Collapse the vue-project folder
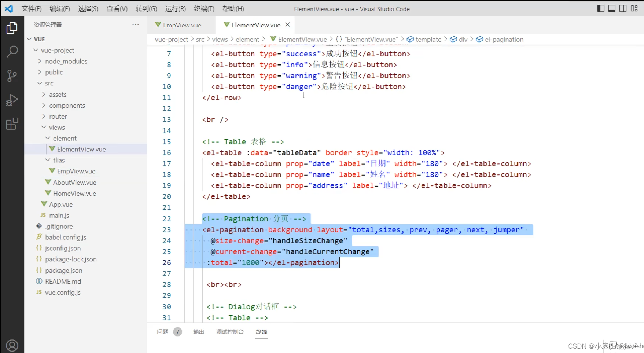 (x=86, y=50)
